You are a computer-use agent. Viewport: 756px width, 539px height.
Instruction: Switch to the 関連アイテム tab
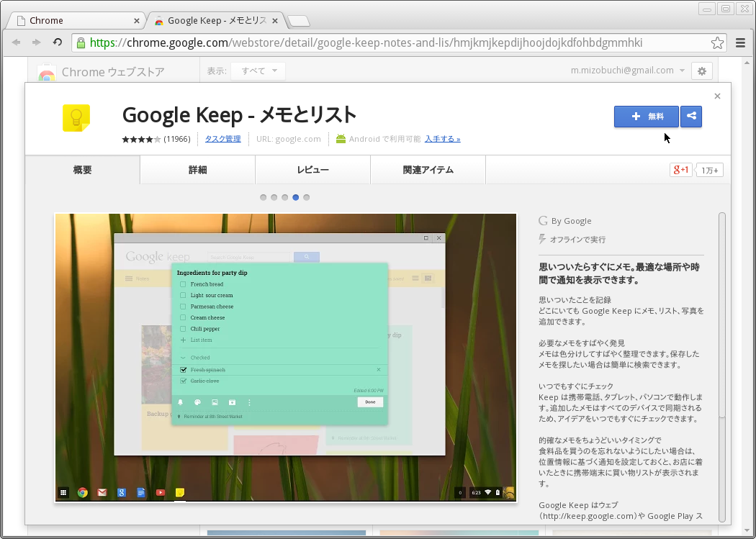point(428,170)
